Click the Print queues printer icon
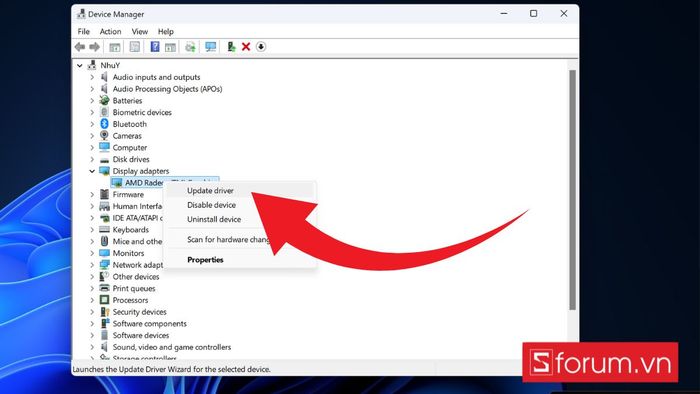This screenshot has height=394, width=700. 104,288
